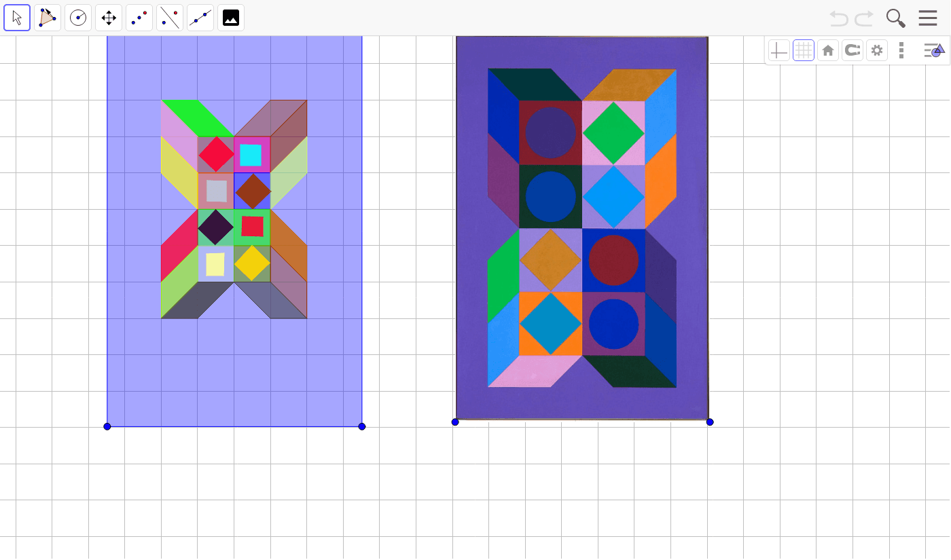
Task: Click the pink parallelogram in the painting
Action: pyautogui.click(x=535, y=371)
